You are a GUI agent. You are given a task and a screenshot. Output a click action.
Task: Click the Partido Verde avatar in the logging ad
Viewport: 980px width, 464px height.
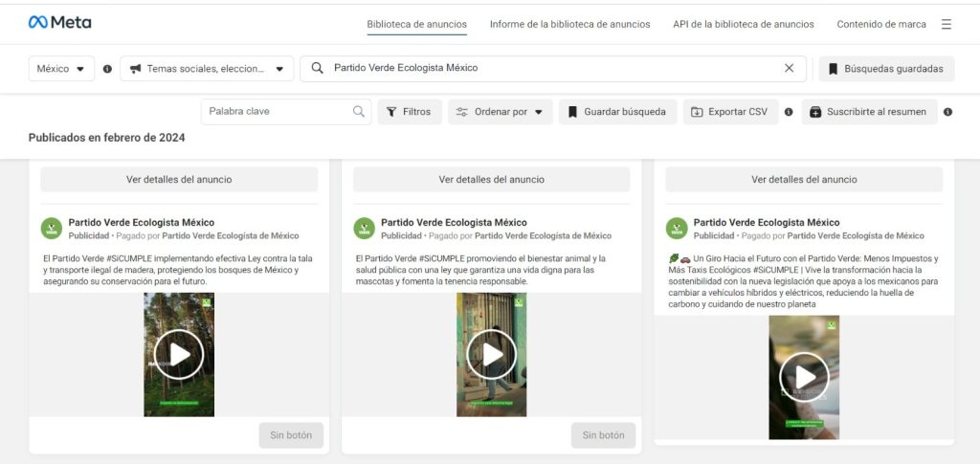52,228
